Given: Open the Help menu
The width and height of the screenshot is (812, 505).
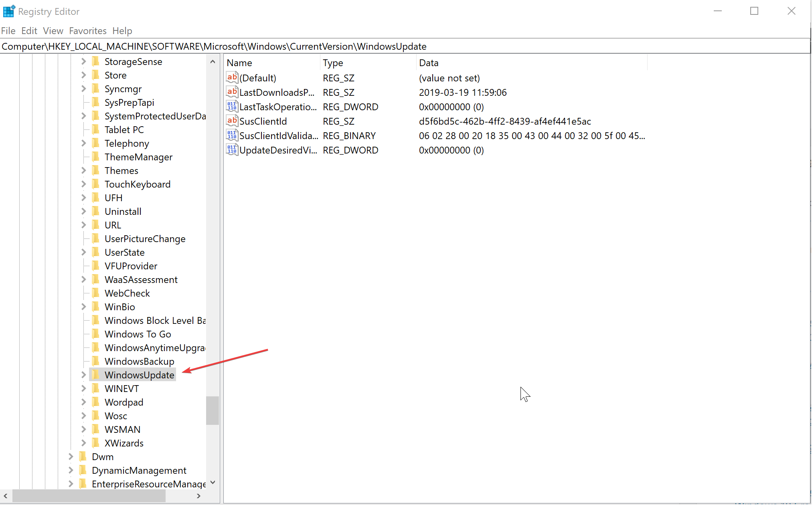Looking at the screenshot, I should tap(122, 31).
